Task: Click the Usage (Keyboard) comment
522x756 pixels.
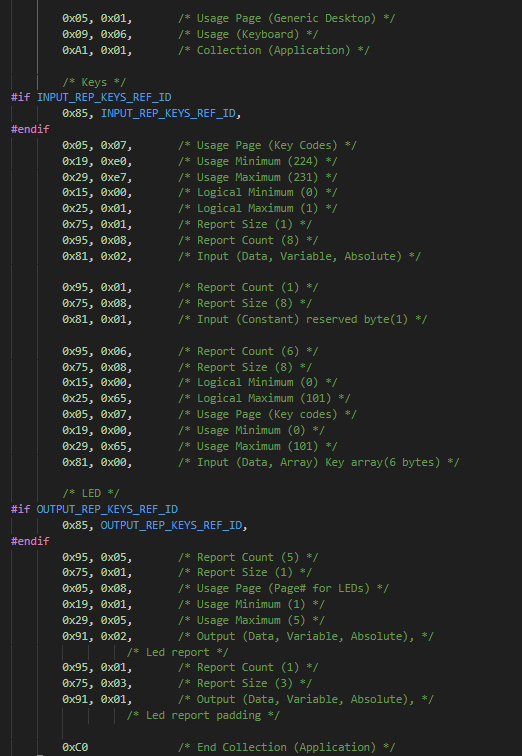Action: click(248, 34)
